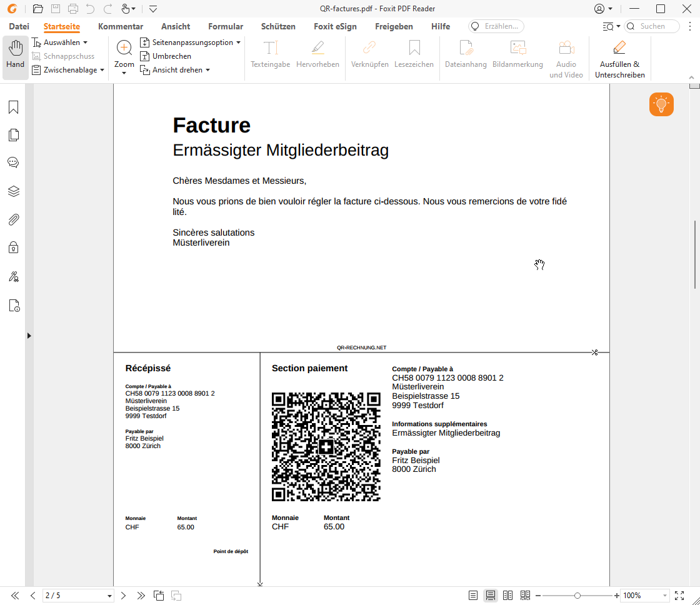Click the Bildanmerkung tool
The image size is (700, 605).
[517, 54]
